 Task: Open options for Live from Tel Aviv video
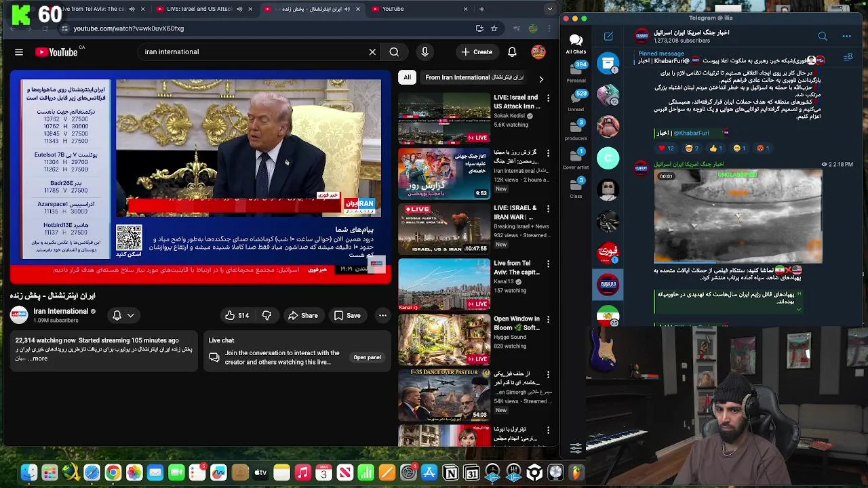point(548,264)
